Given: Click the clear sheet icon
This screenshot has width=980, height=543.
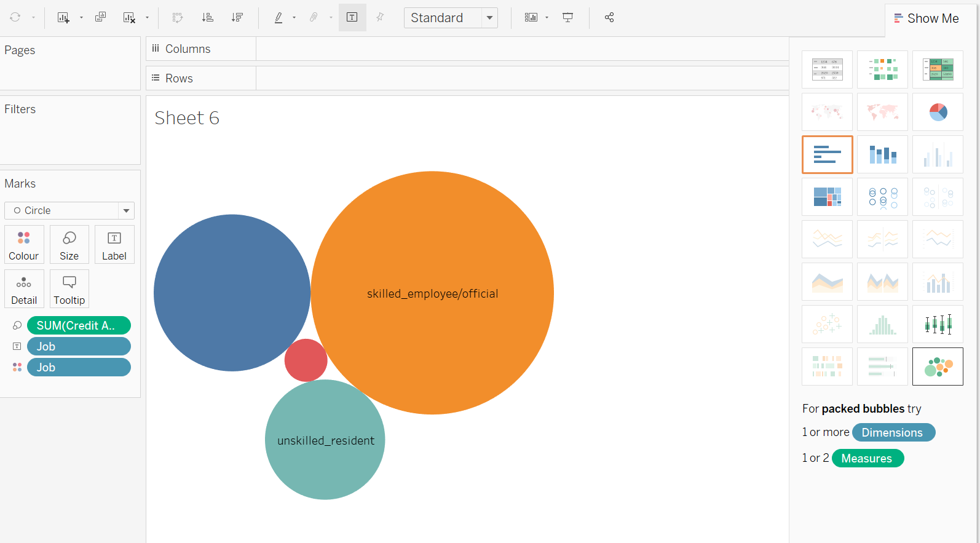Looking at the screenshot, I should click(x=129, y=17).
